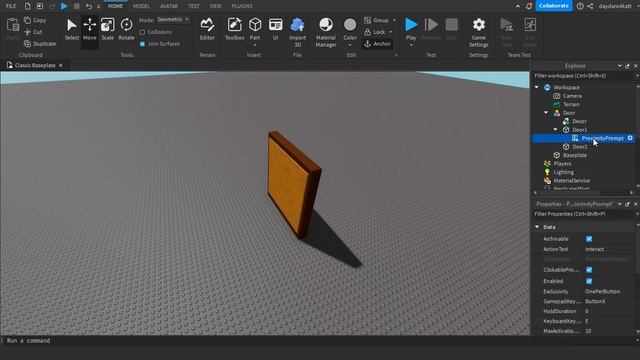Image resolution: width=640 pixels, height=360 pixels.
Task: Open the Lock dropdown arrow
Action: pos(391,32)
